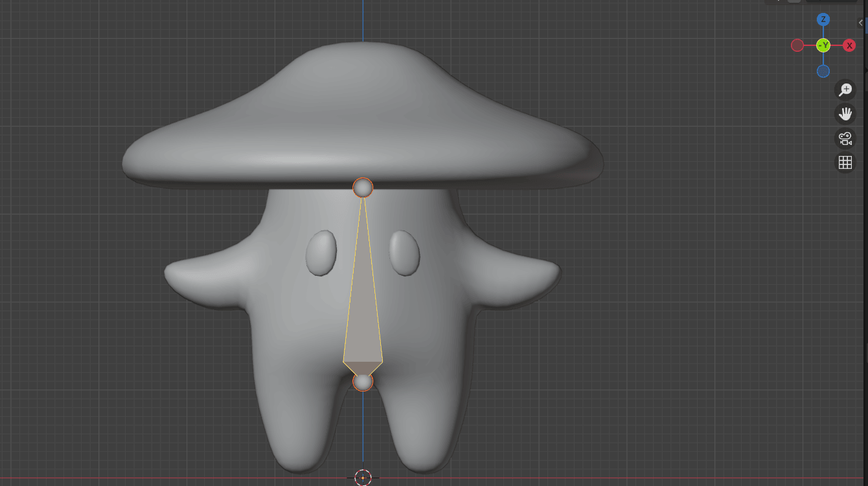Expand the sidebar using the arrow tab
Image resolution: width=868 pixels, height=486 pixels.
point(860,23)
